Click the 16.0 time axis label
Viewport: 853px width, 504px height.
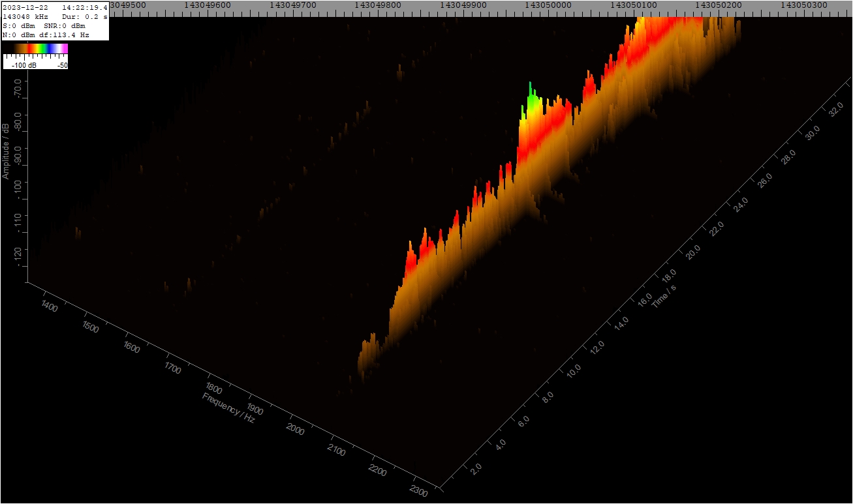click(x=645, y=299)
